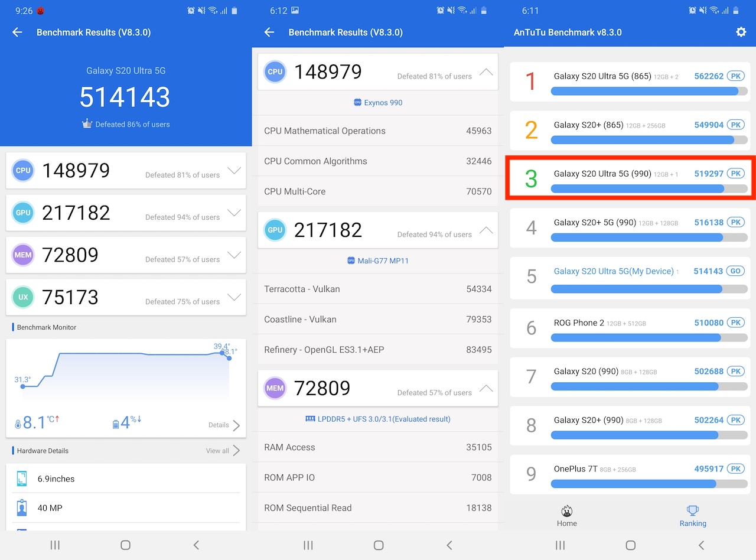Screen dimensions: 756x560
Task: Open Hardware Details View all
Action: [223, 451]
